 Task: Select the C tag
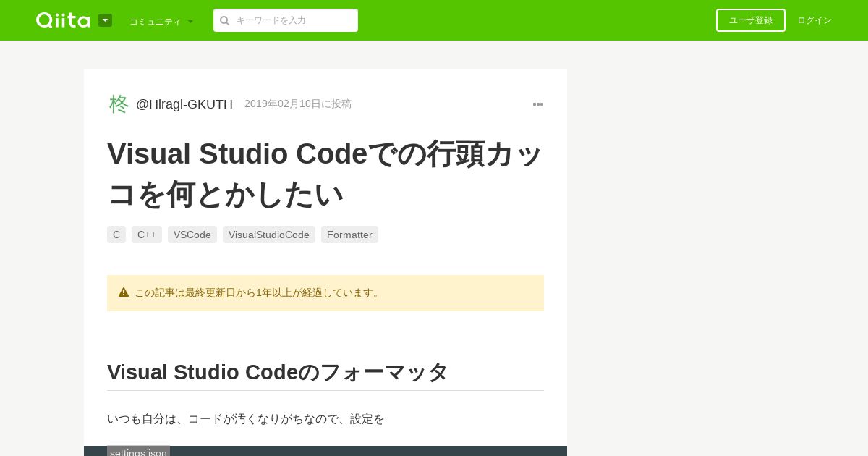coord(116,235)
